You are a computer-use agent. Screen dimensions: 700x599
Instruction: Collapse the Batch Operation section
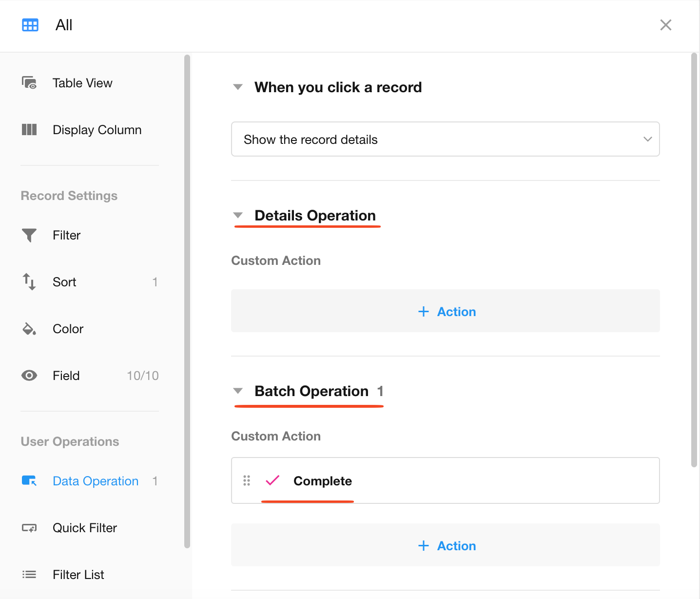[238, 391]
